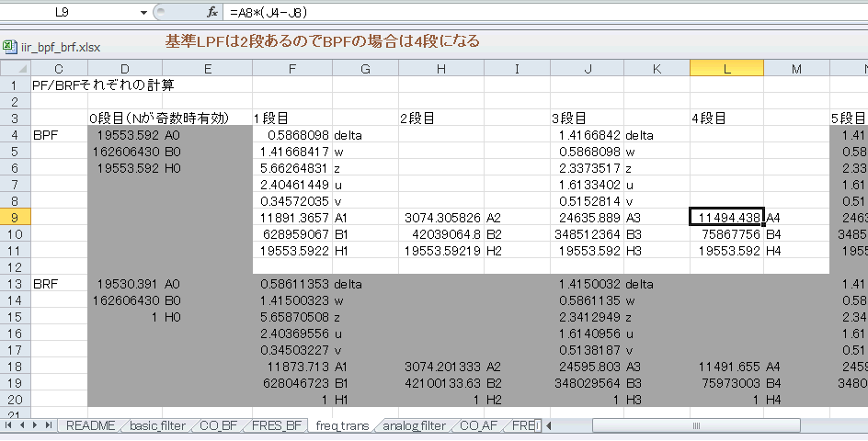Go to next sheet tab arrow
The width and height of the screenshot is (868, 441).
[36, 425]
